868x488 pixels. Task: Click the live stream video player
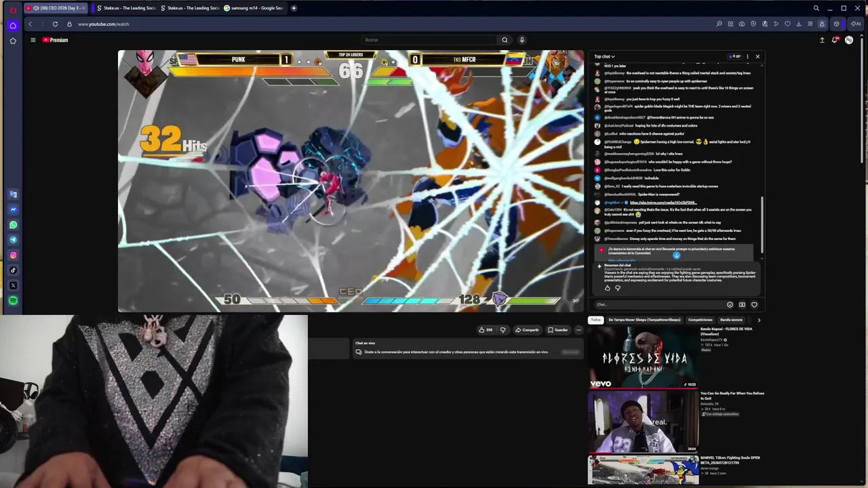351,181
